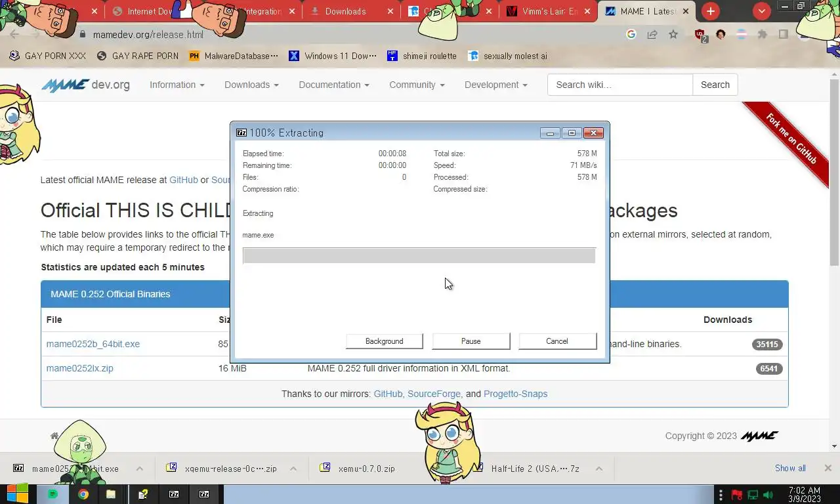Screen dimensions: 840x504
Task: Click the network icon in system tray
Action: (x=753, y=494)
